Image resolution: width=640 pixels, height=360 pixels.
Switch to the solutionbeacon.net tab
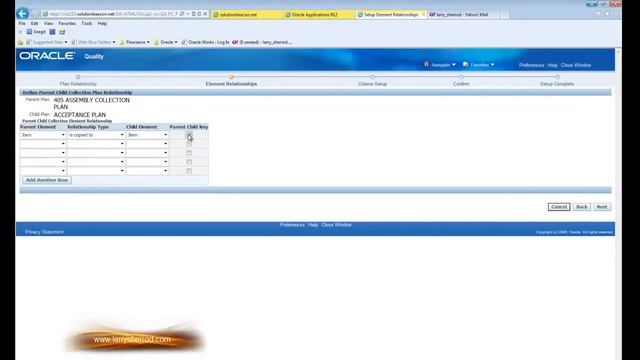click(x=247, y=14)
